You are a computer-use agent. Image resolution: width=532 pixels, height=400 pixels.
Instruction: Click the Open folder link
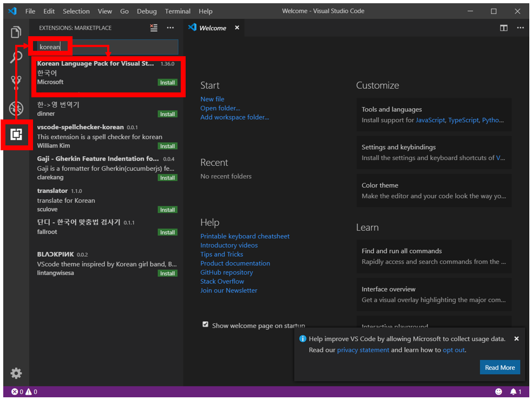(x=220, y=108)
